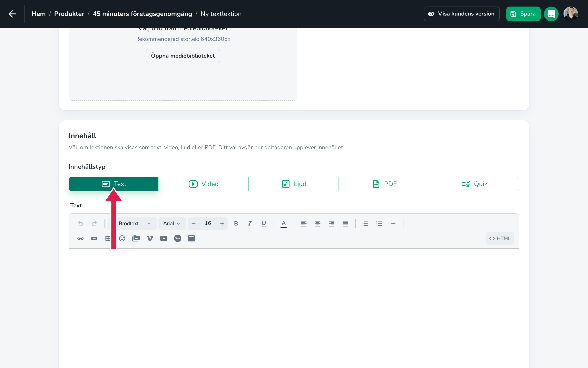Click the Ny textlektion breadcrumb
Viewport: 588px width, 368px height.
221,14
